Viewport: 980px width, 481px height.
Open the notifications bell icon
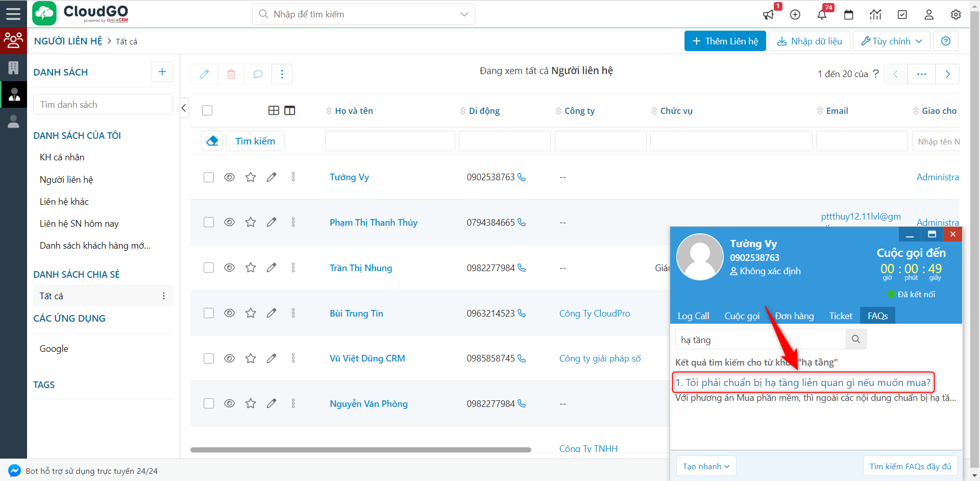pos(822,15)
